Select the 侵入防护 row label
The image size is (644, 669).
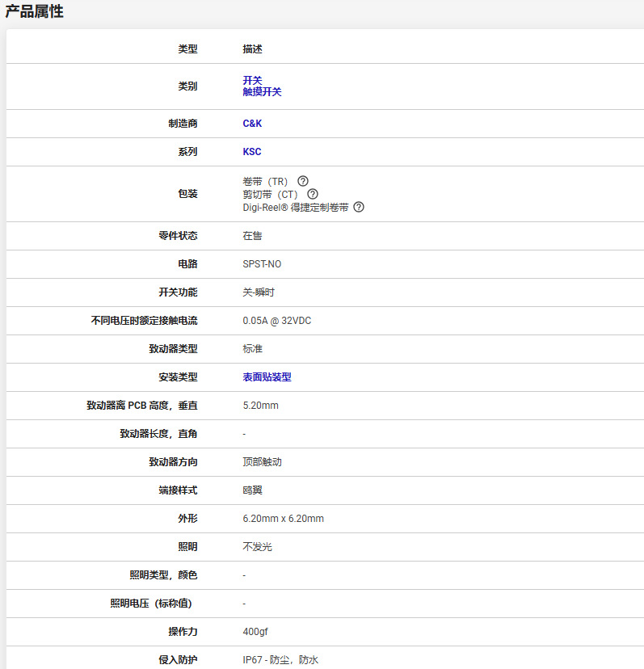coord(178,659)
